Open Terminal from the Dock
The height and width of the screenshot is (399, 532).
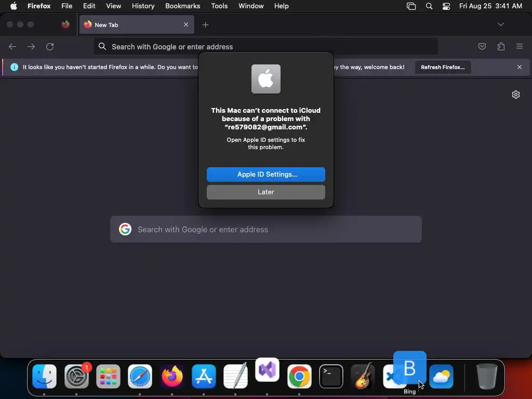pyautogui.click(x=331, y=376)
